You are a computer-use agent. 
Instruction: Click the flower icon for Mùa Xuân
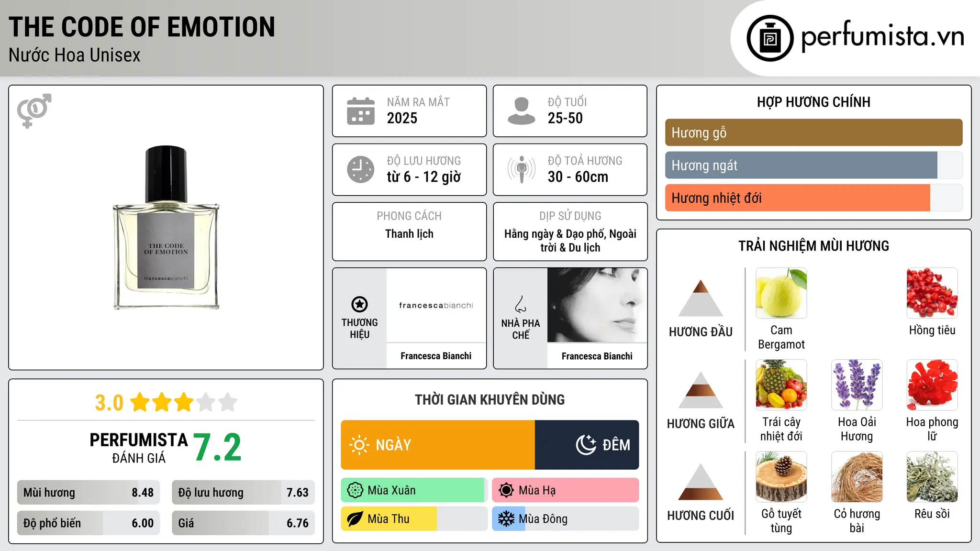355,490
